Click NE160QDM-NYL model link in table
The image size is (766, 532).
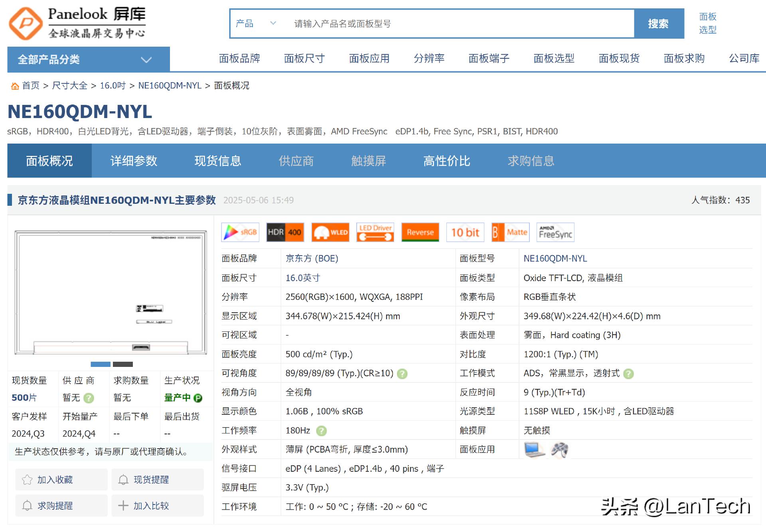[555, 258]
